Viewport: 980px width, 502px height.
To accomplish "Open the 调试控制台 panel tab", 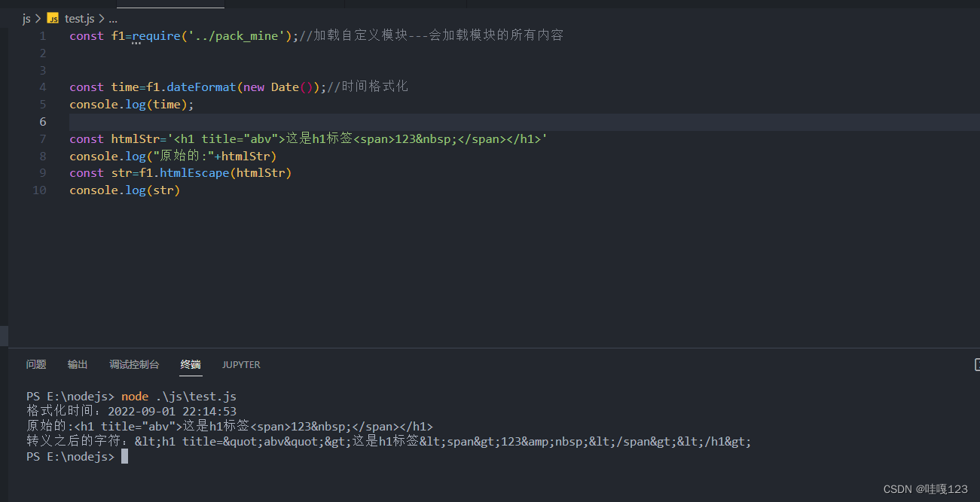I will coord(134,364).
